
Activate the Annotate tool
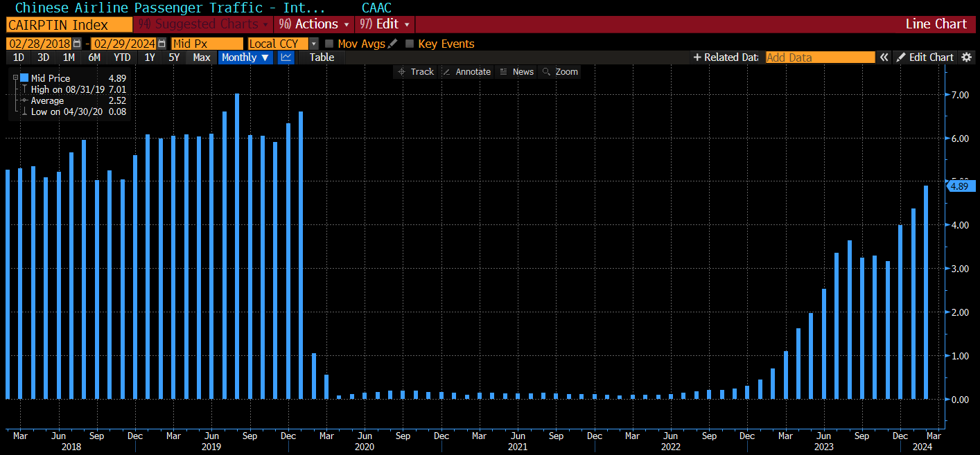click(x=466, y=72)
